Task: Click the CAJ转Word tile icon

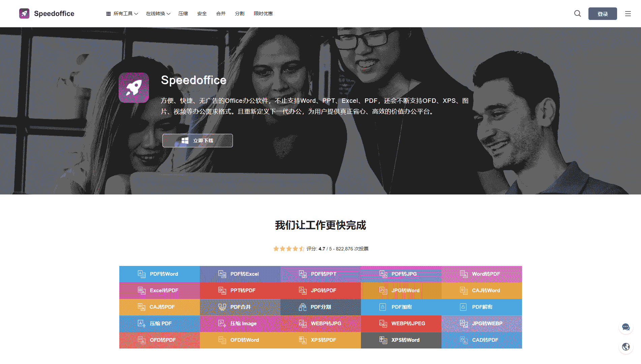Action: coord(464,291)
